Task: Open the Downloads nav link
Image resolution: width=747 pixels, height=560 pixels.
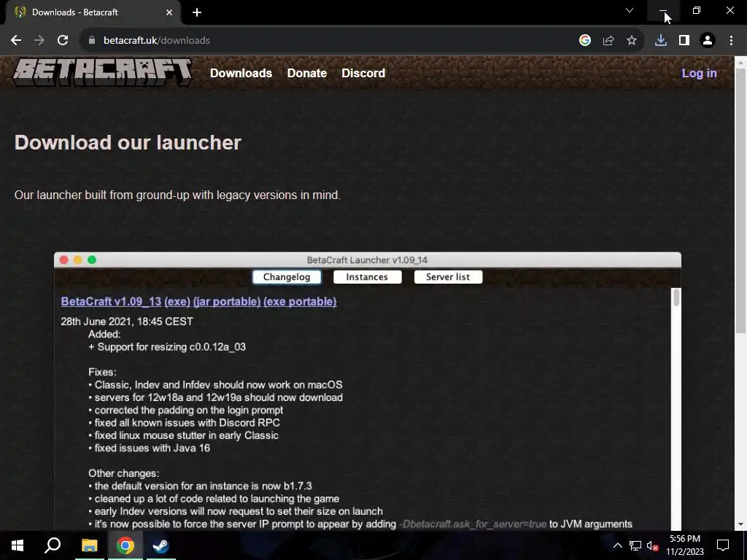Action: (241, 73)
